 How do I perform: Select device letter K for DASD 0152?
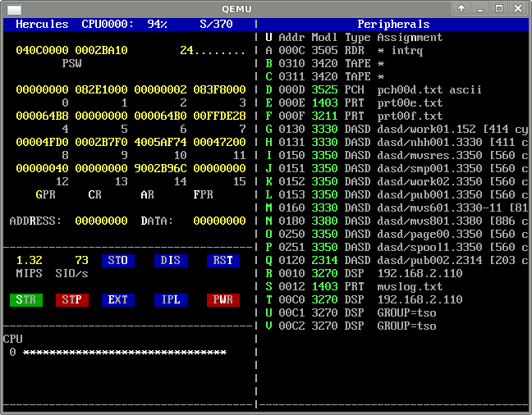(x=268, y=181)
